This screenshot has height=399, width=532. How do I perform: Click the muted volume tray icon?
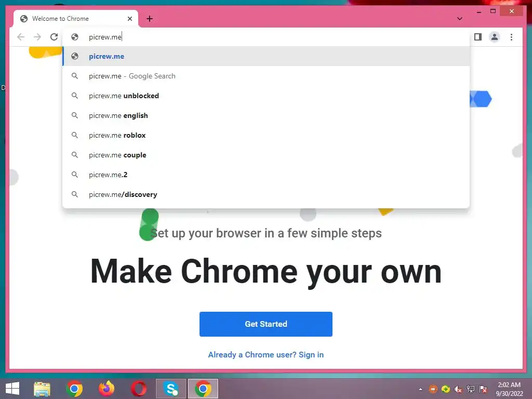[458, 389]
